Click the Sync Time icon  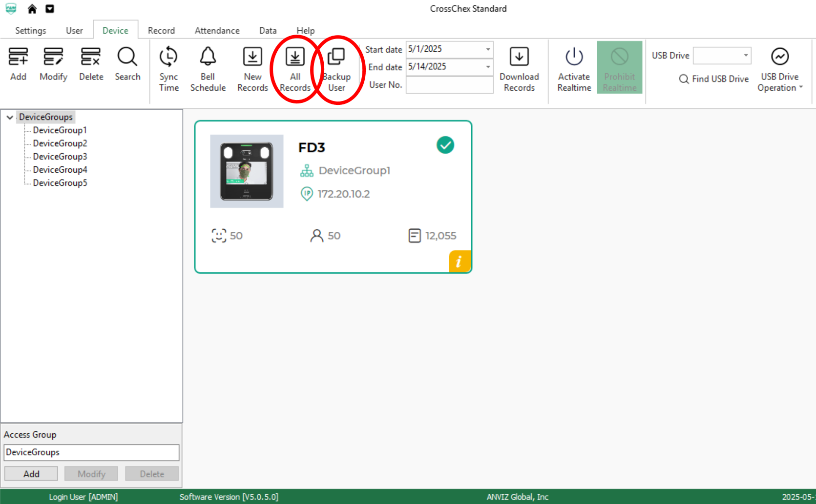168,57
